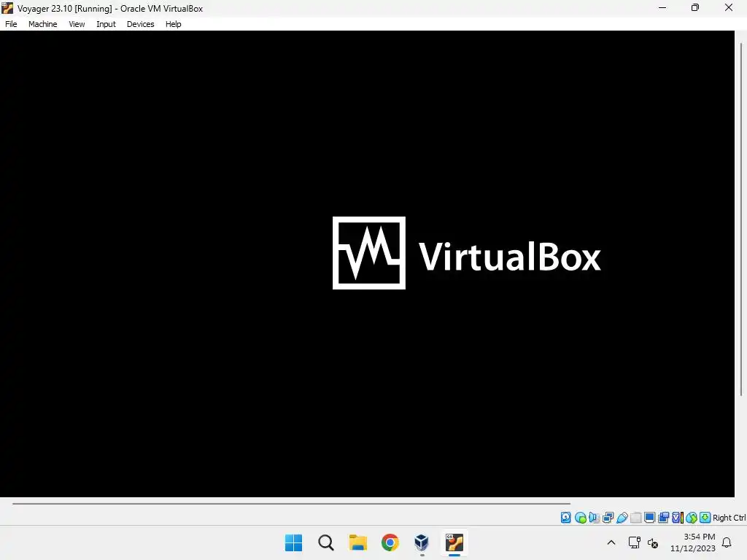Viewport: 747px width, 560px height.
Task: Click the vertical scrollbar of the VM window
Action: coord(741,219)
